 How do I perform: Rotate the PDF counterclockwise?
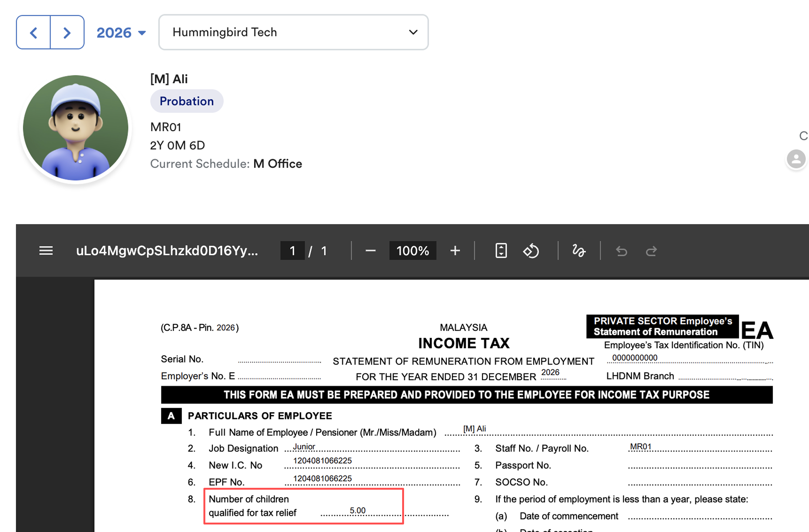[x=531, y=251]
